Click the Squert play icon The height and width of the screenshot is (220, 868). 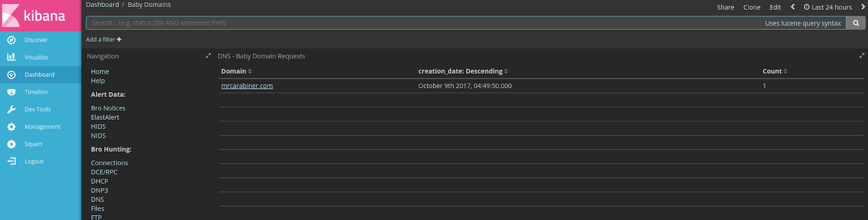click(11, 144)
